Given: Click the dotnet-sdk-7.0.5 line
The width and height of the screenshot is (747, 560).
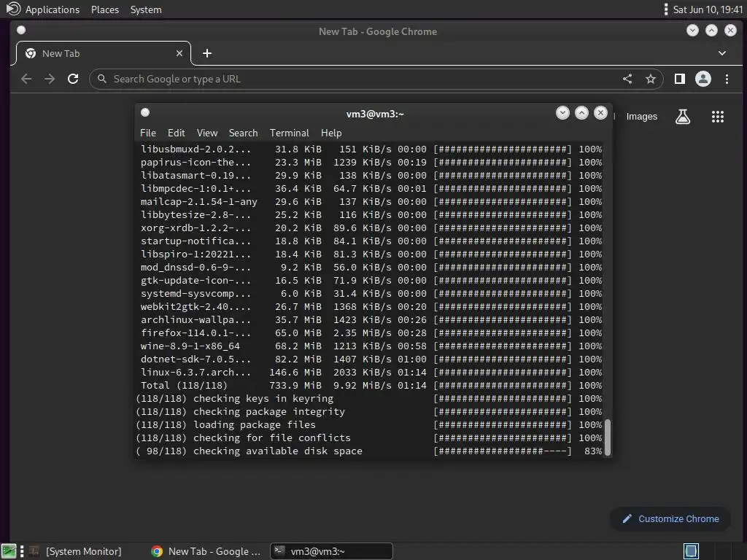Looking at the screenshot, I should (x=371, y=359).
